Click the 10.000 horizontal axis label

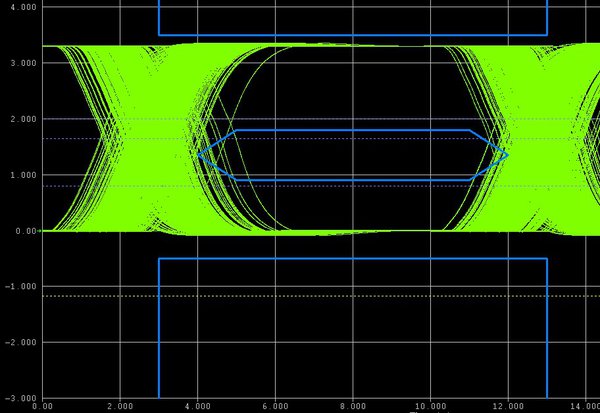(430, 406)
